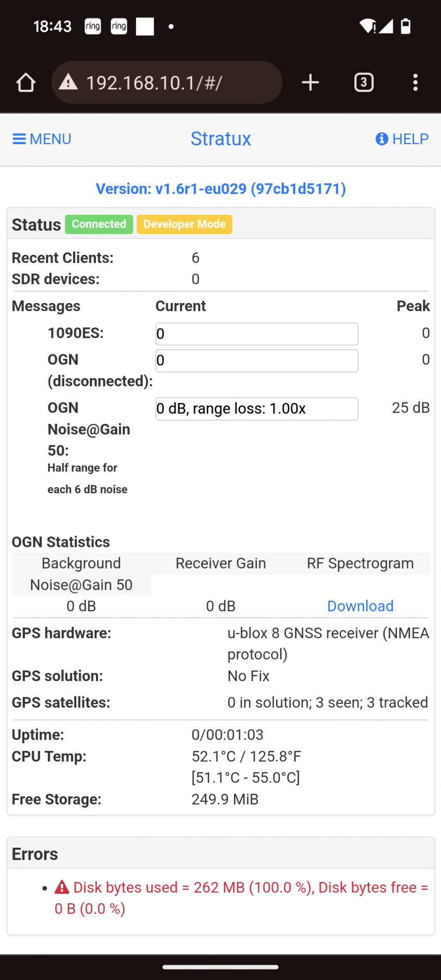Click the u-blox 8 GNSS receiver text
The image size is (441, 980).
click(x=328, y=644)
